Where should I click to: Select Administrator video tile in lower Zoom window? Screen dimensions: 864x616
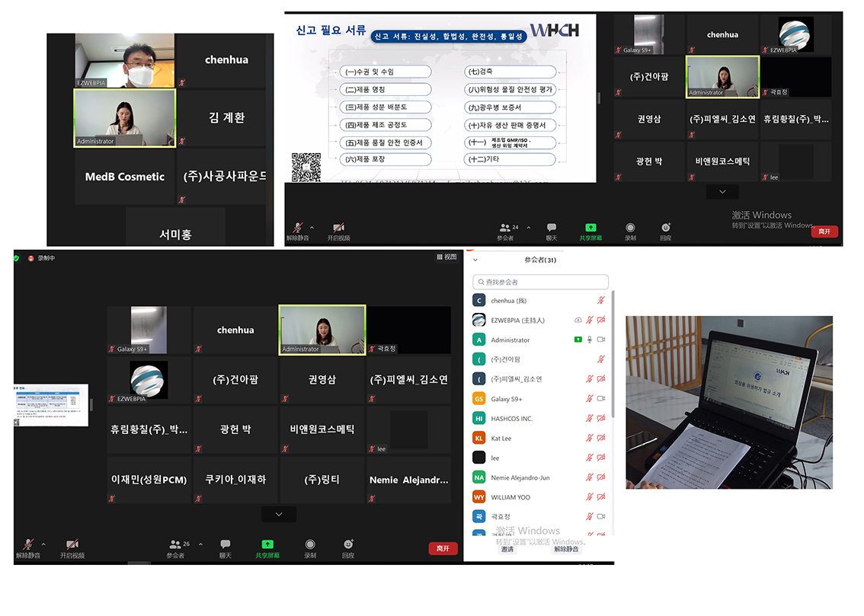click(x=322, y=330)
